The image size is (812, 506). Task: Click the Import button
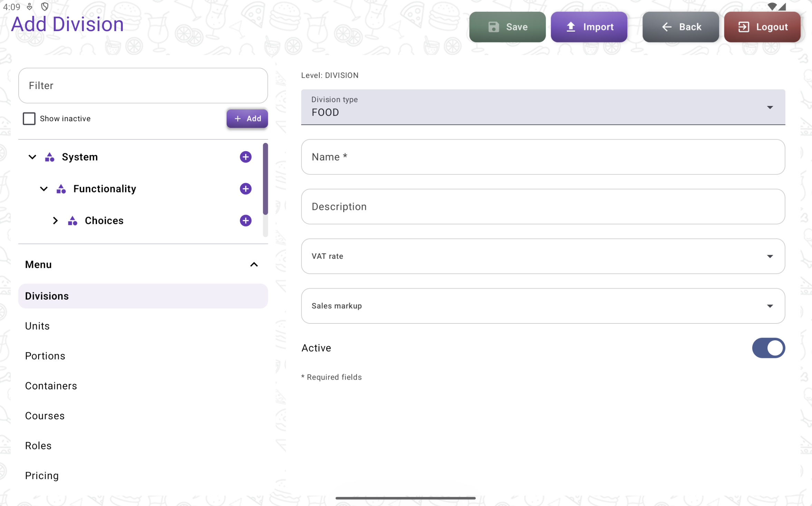589,27
